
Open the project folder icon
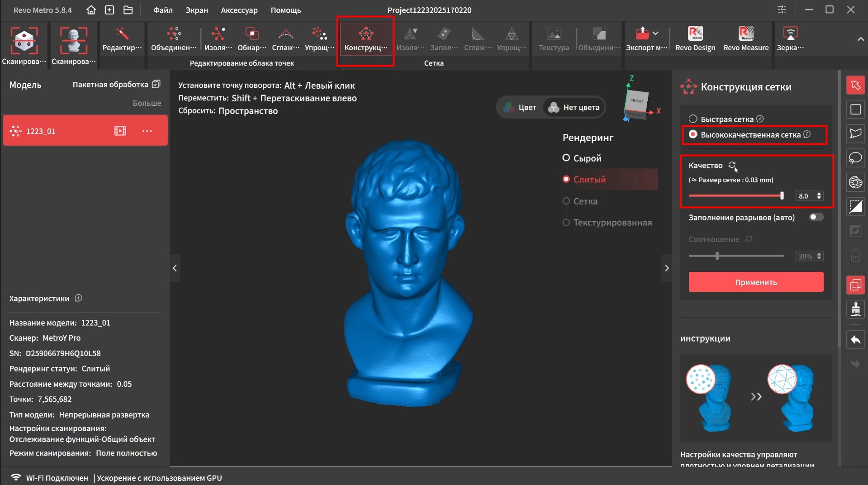click(x=128, y=10)
